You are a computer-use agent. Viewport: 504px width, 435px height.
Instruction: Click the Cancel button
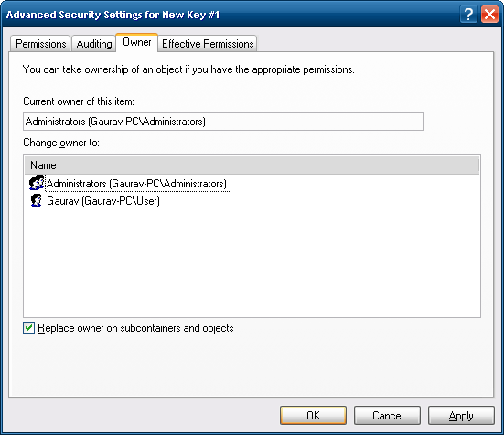tap(387, 416)
